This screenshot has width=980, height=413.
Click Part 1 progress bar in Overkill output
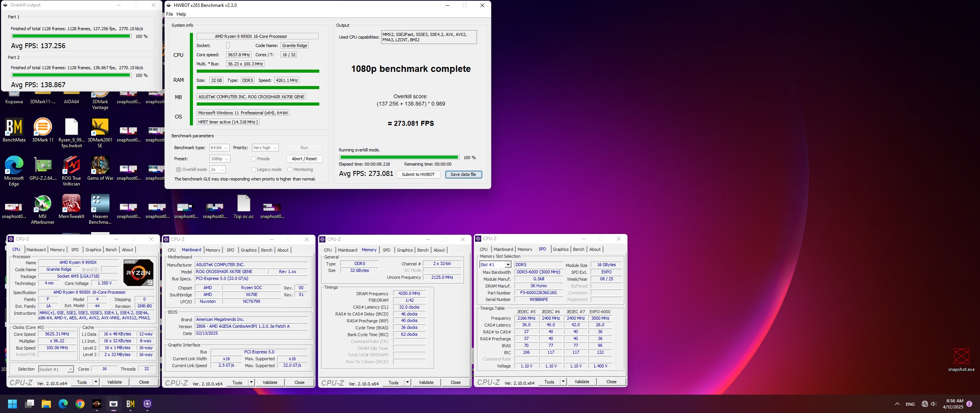[x=71, y=36]
